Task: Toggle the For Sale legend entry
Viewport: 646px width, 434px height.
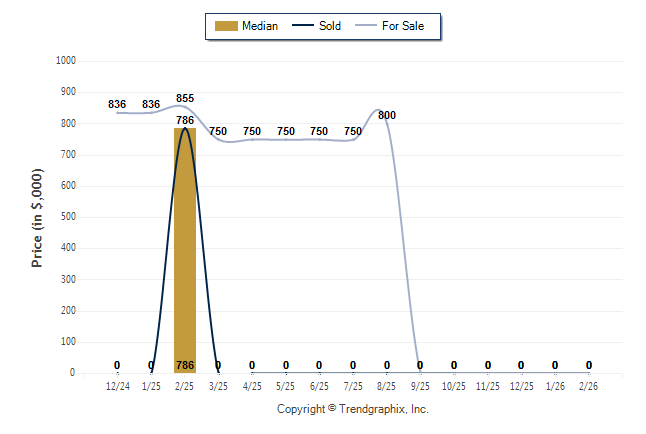Action: click(403, 26)
